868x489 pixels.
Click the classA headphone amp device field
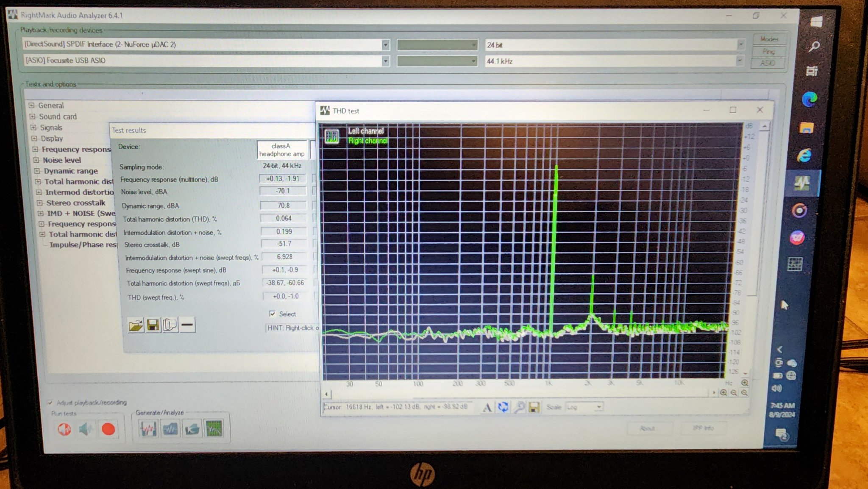[282, 150]
